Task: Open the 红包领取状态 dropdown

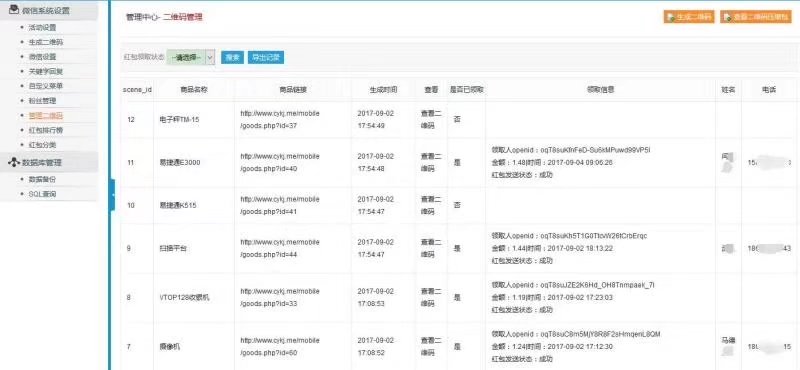Action: 191,58
